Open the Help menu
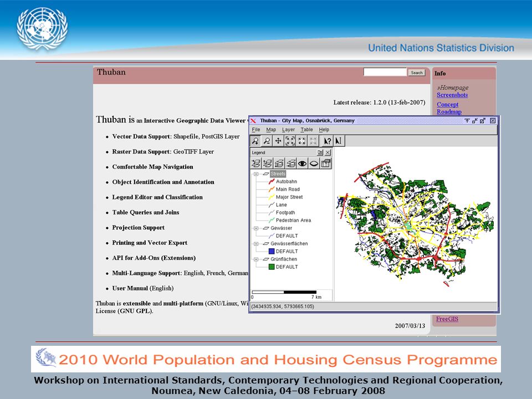Viewport: 532px width, 399px height. pos(324,130)
